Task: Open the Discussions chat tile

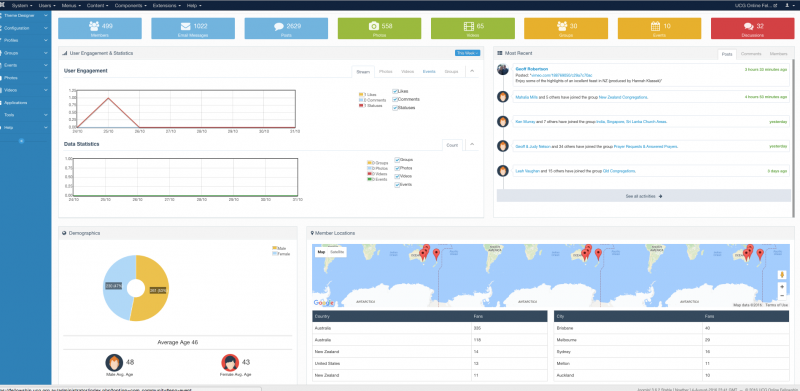Action: (x=753, y=29)
